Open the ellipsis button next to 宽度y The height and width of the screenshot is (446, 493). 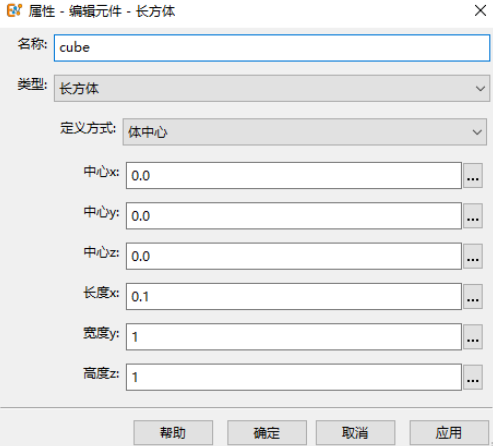(x=473, y=337)
